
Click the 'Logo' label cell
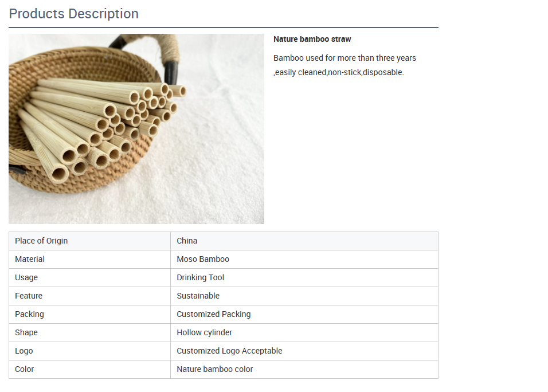89,351
